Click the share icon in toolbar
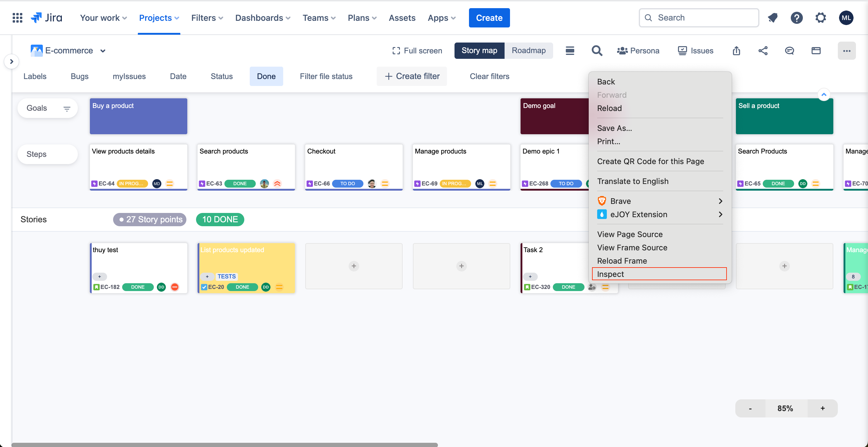This screenshot has height=447, width=868. point(763,51)
